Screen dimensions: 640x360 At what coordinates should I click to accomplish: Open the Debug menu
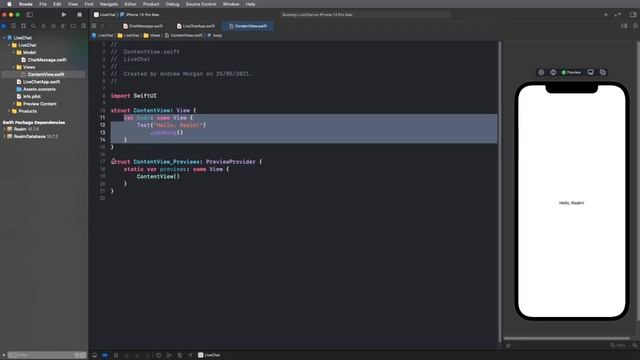[172, 4]
